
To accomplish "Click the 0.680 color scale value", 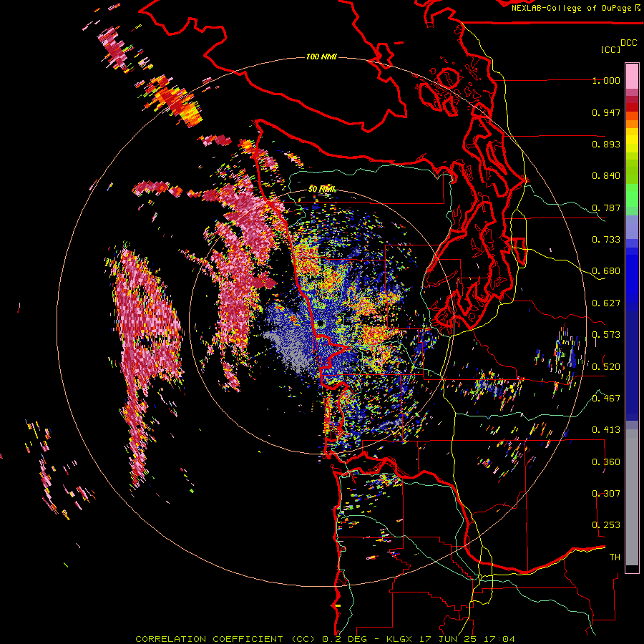I will click(606, 271).
